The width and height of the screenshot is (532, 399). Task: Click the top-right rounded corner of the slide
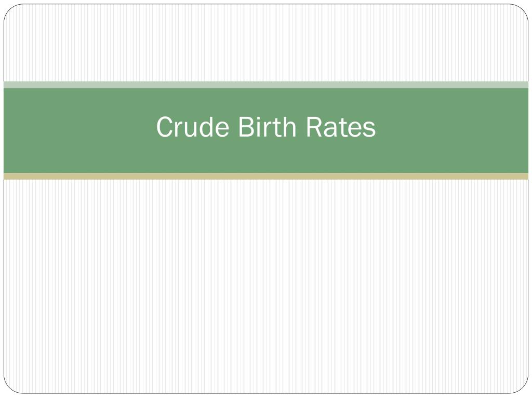(x=523, y=10)
